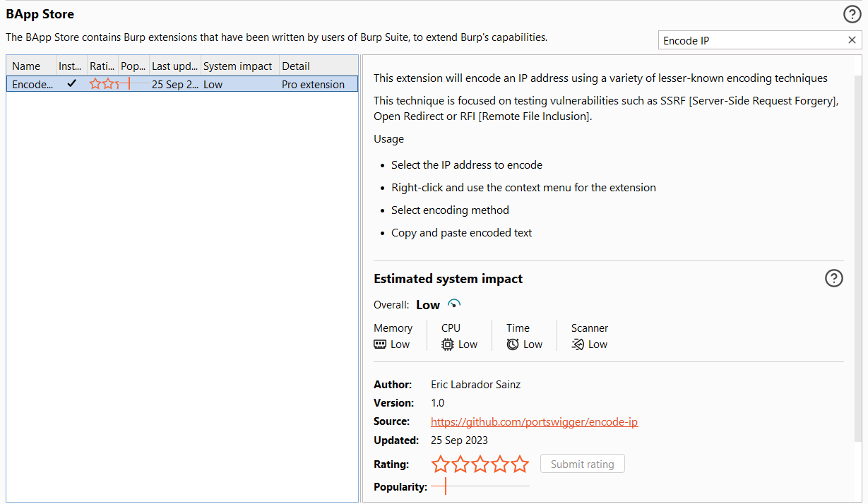The image size is (868, 504).
Task: Click the Usage heading text
Action: click(x=388, y=139)
